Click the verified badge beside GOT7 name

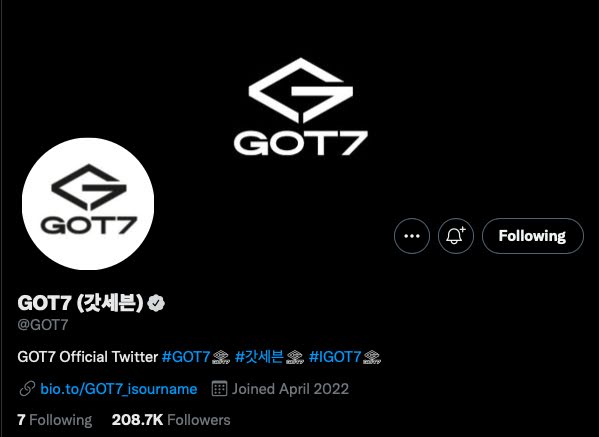point(156,303)
